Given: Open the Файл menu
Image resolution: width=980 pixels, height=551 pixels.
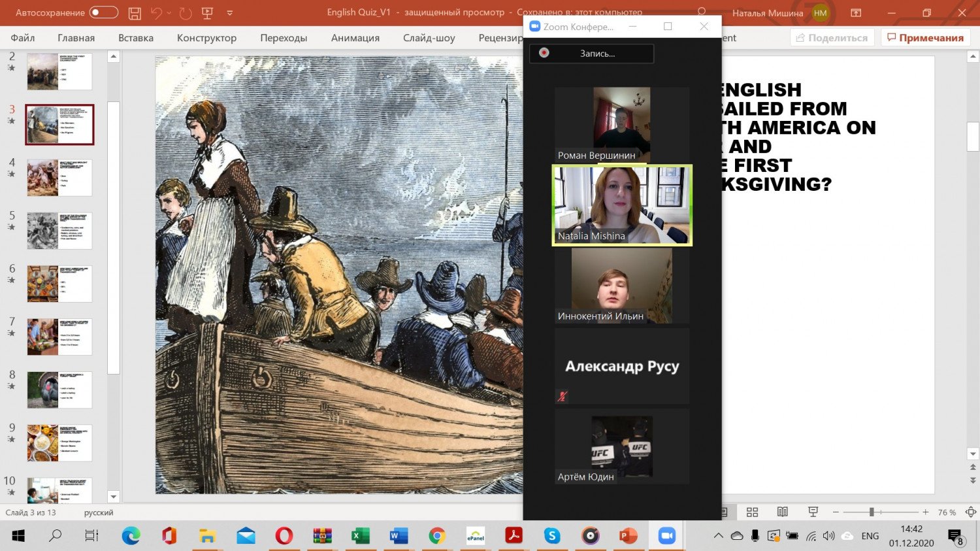Looking at the screenshot, I should pos(23,38).
